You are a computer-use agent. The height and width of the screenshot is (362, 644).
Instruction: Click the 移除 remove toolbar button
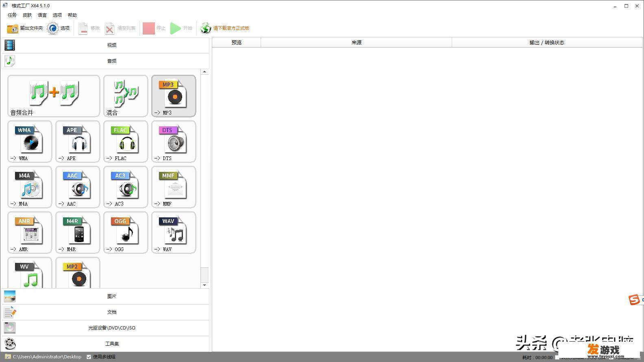click(x=89, y=28)
